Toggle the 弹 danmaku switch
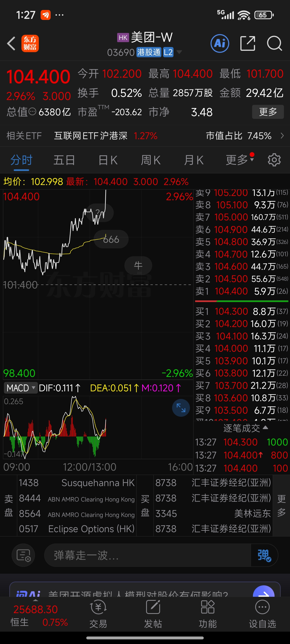This screenshot has height=644, width=290. point(264,555)
